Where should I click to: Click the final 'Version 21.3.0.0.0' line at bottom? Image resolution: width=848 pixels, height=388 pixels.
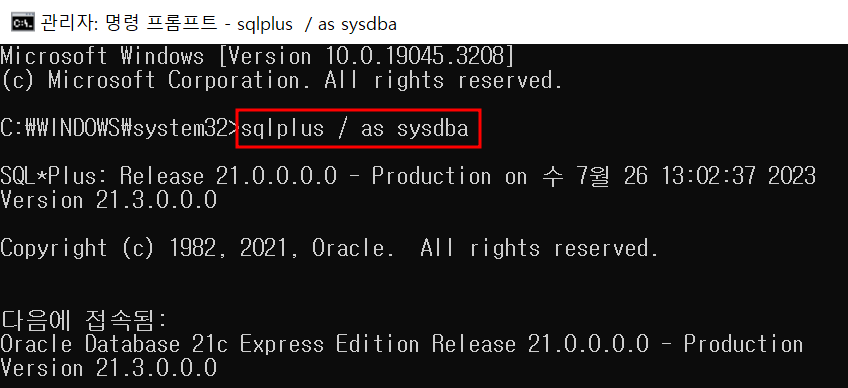coord(108,369)
